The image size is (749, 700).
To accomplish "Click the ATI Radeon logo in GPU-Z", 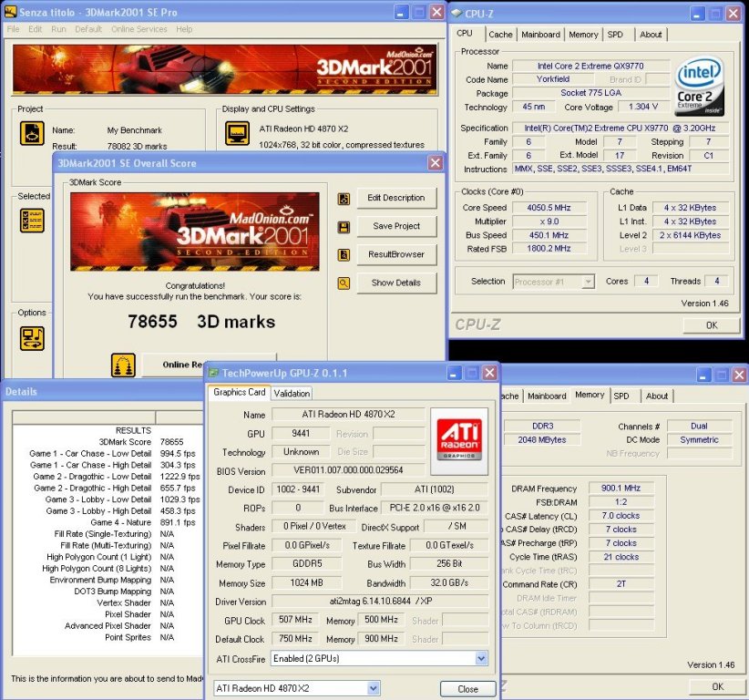I will [459, 441].
